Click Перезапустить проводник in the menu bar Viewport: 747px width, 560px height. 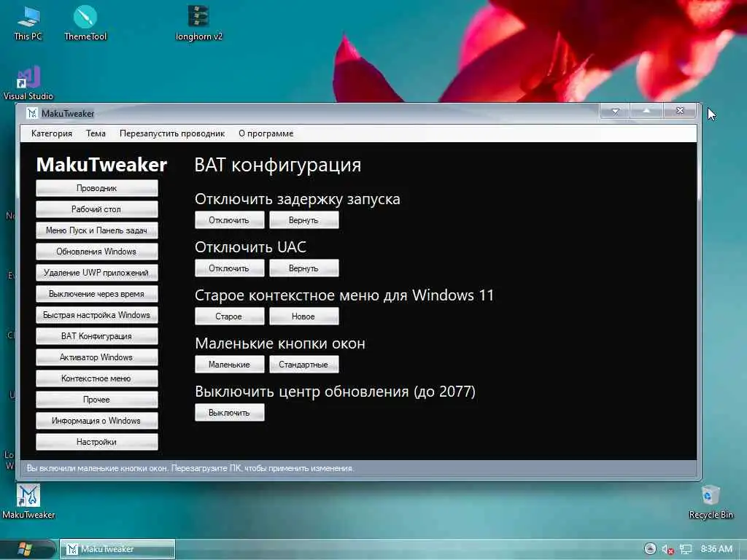[172, 133]
